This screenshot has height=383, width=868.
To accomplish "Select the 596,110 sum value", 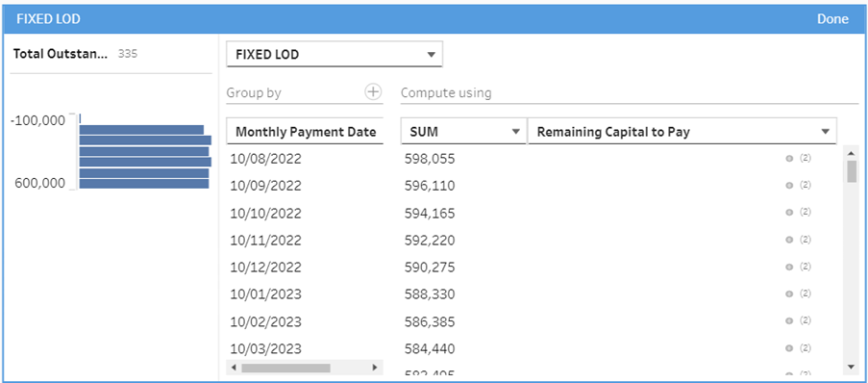I will point(430,186).
